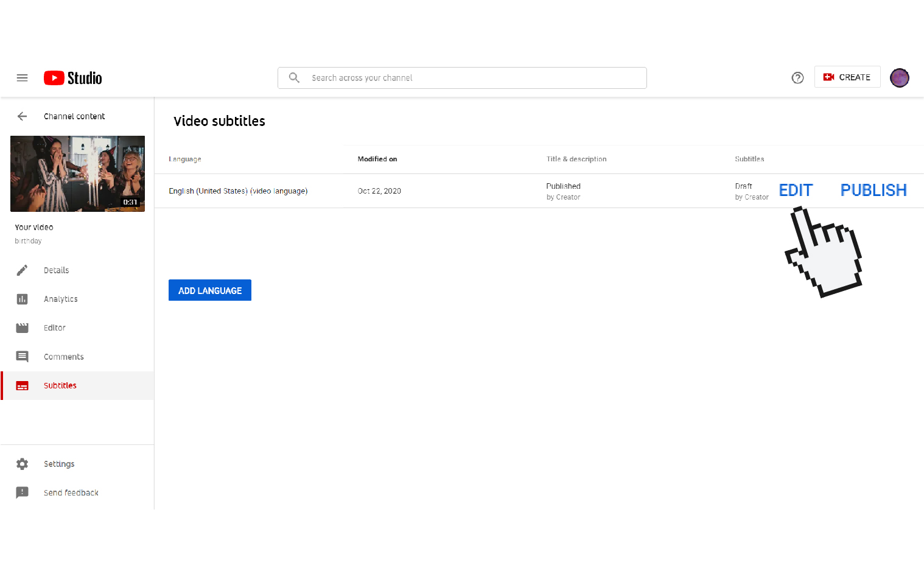Sort by the Modified on column header
924x571 pixels.
[377, 159]
